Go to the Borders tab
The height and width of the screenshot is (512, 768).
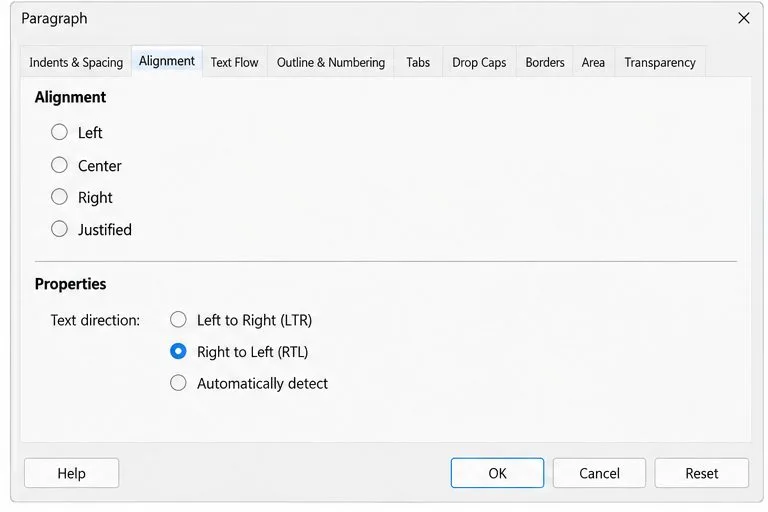545,62
